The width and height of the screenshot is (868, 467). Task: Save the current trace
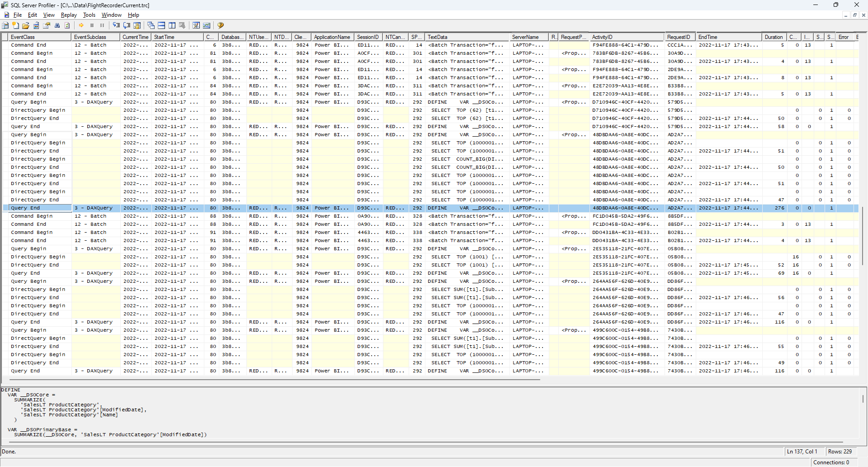[36, 25]
